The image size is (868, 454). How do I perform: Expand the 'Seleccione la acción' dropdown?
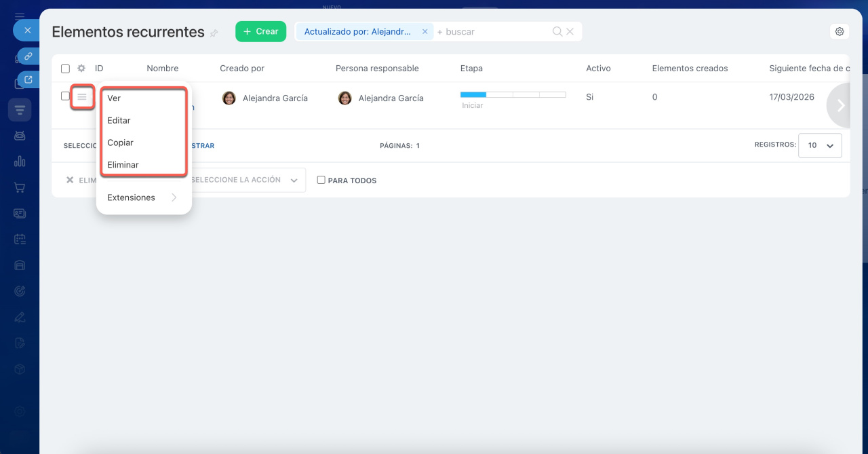click(x=244, y=181)
